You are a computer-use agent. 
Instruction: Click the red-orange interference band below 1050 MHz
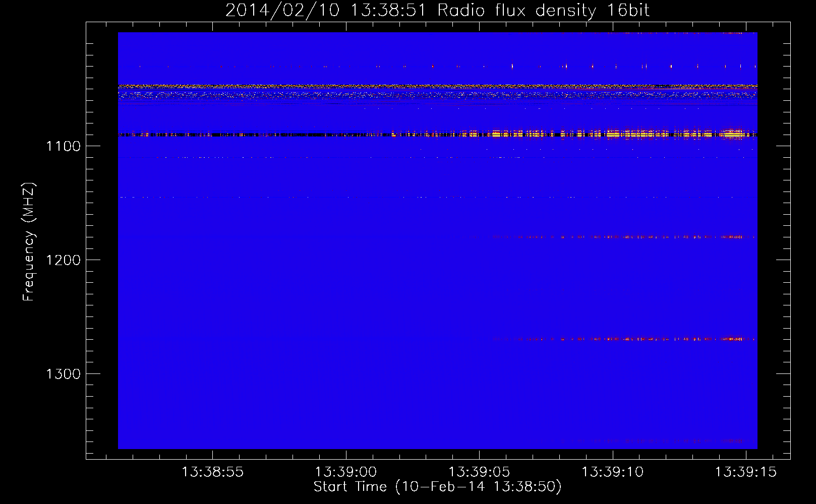pyautogui.click(x=438, y=87)
